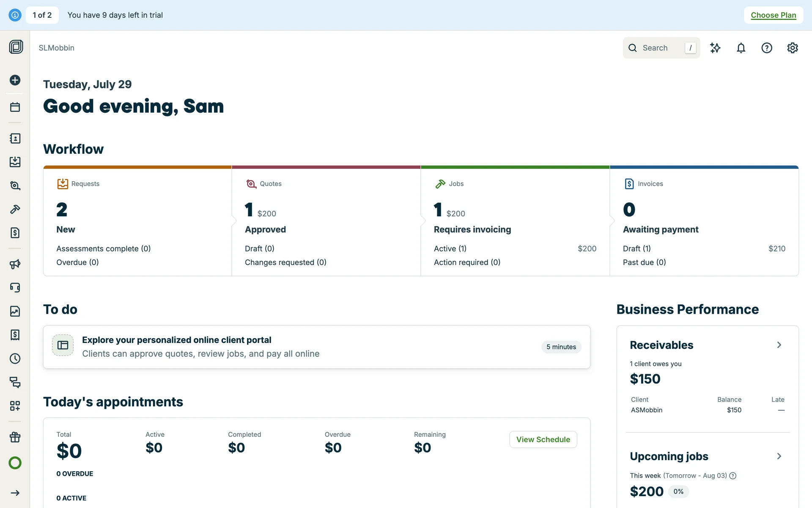The image size is (812, 508).
Task: Expand Upcoming jobs via its chevron
Action: tap(779, 456)
